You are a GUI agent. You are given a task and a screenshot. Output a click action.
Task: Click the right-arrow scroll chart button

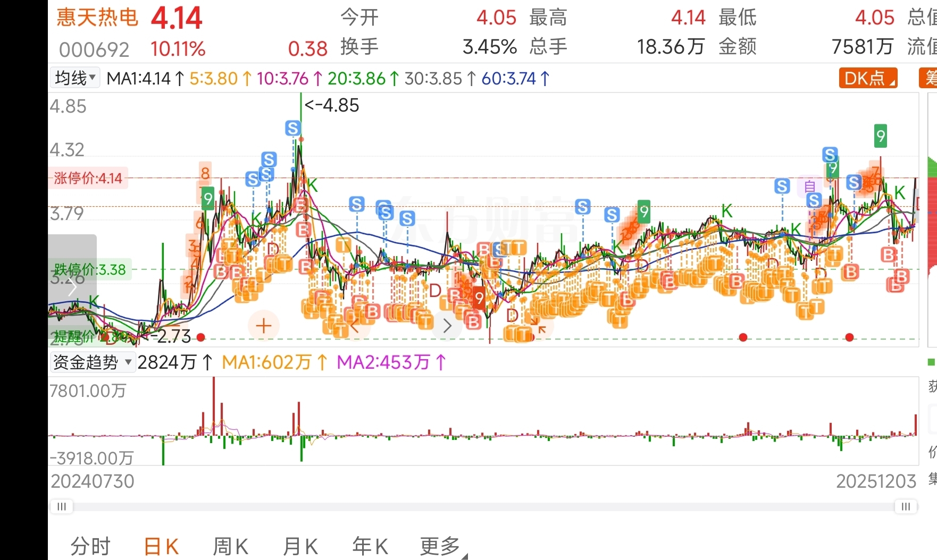tap(447, 326)
